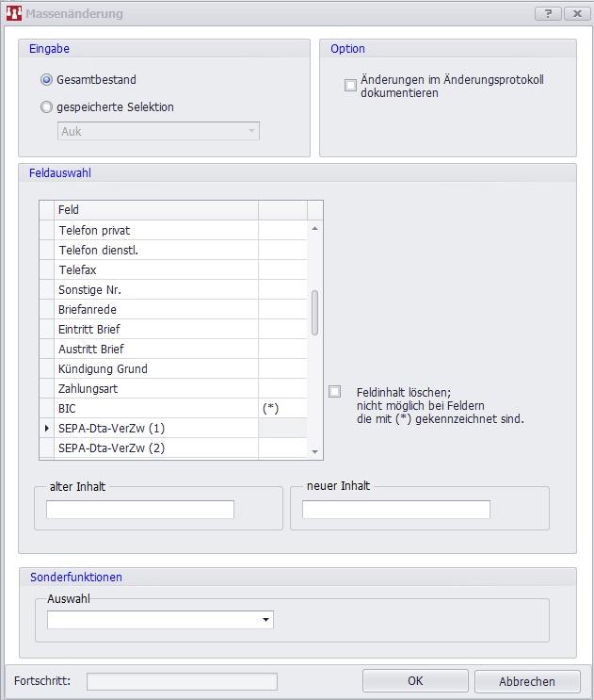Click the alter Inhalt input field
The width and height of the screenshot is (594, 700).
coord(140,510)
